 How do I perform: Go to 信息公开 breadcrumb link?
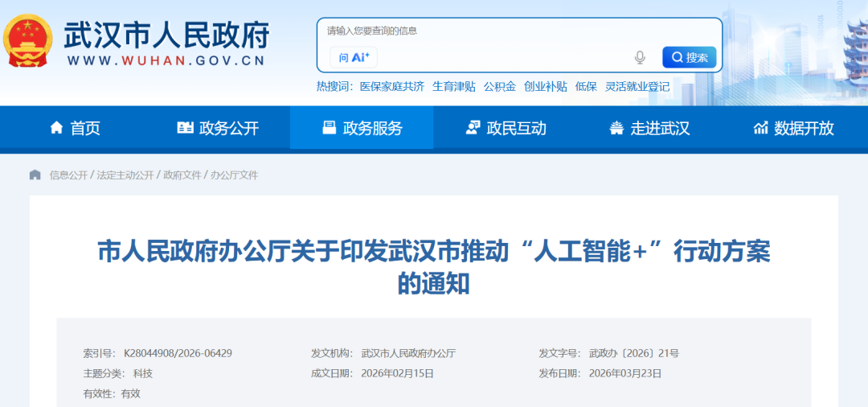(68, 175)
